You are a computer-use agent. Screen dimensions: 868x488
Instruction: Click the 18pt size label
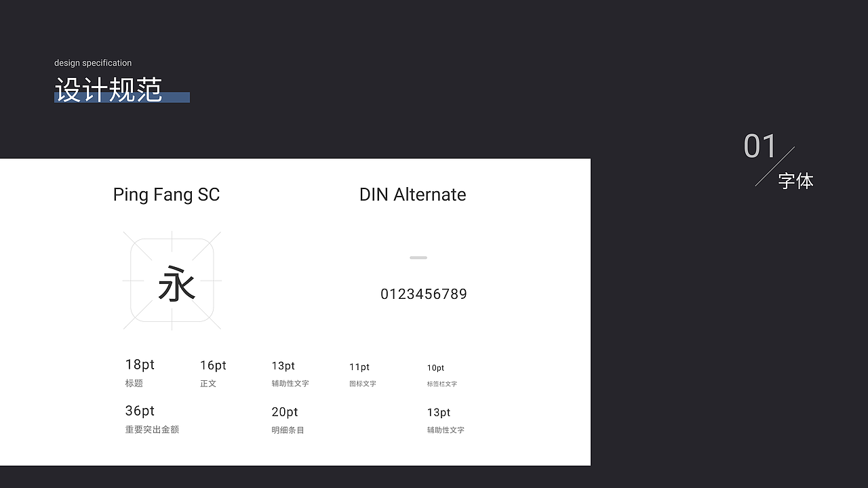[x=140, y=365]
